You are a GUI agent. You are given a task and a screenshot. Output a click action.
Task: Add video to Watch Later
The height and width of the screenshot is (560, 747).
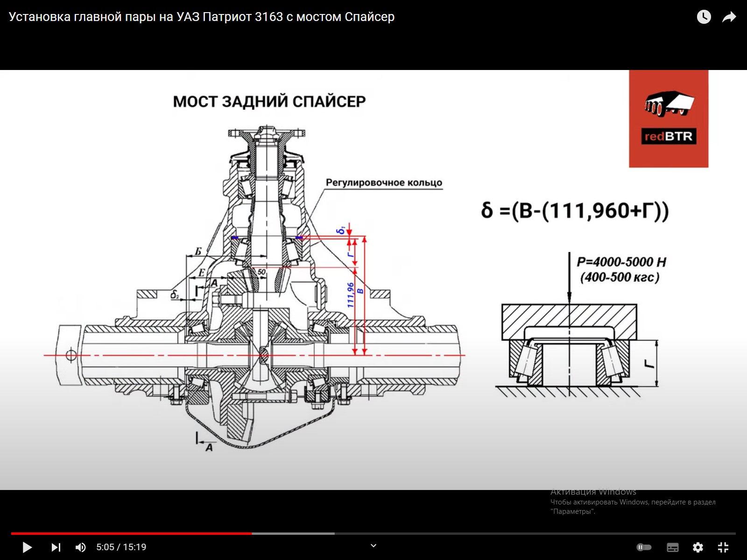[704, 17]
